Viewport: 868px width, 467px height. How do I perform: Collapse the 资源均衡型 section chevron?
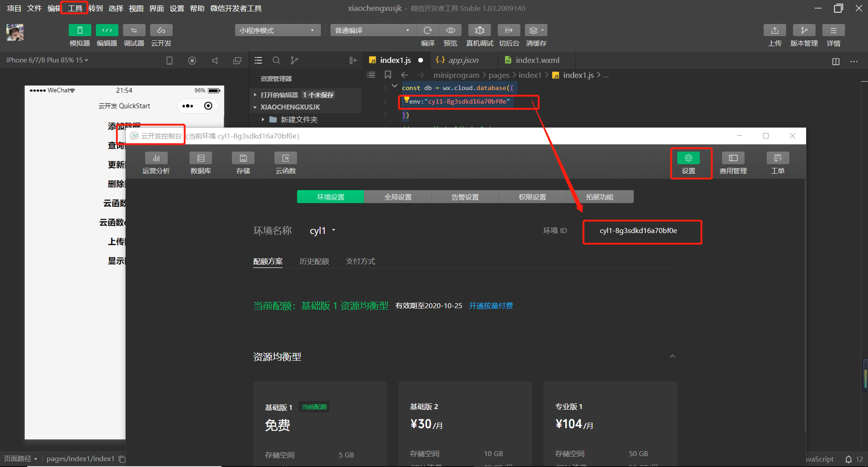point(672,356)
